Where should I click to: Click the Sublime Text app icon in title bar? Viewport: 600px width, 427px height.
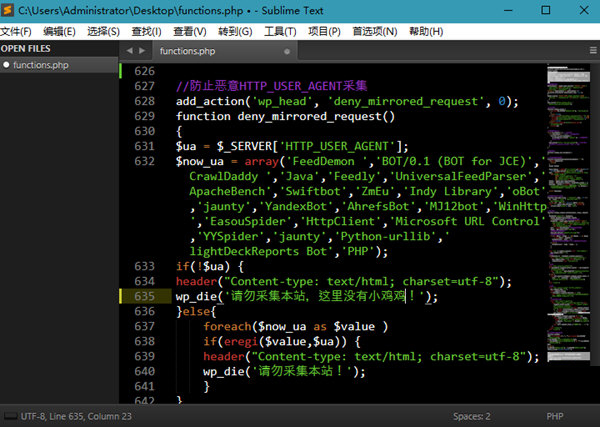click(x=7, y=10)
